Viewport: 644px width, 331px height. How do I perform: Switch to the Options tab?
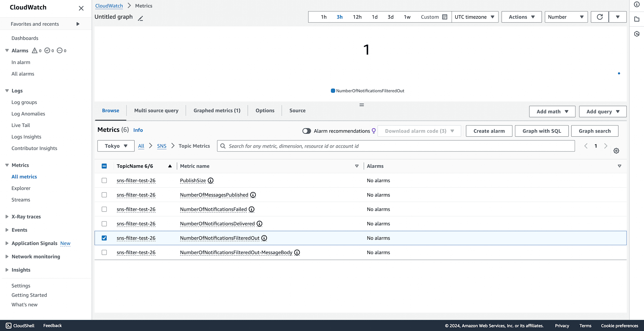click(265, 111)
